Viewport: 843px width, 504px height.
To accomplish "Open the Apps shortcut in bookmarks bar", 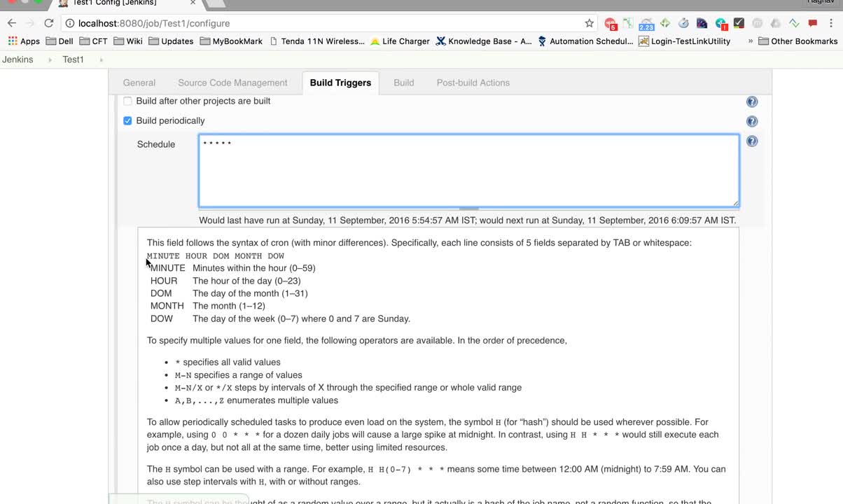I will point(24,41).
